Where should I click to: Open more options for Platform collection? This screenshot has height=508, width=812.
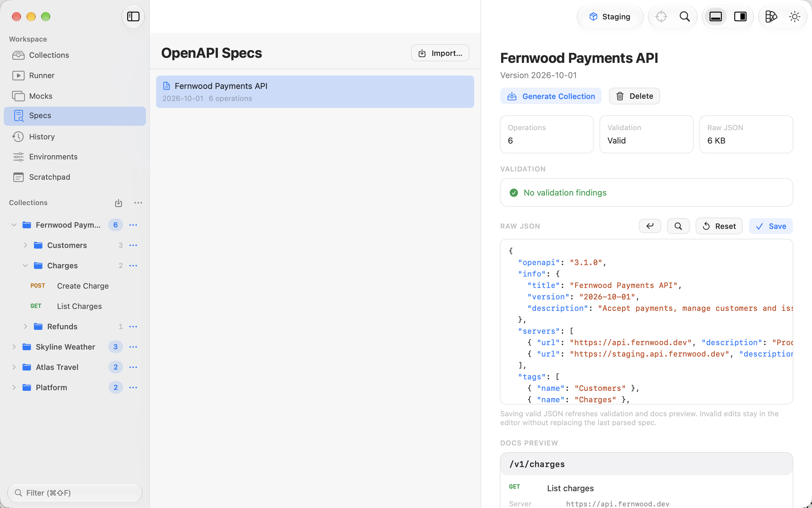click(133, 387)
